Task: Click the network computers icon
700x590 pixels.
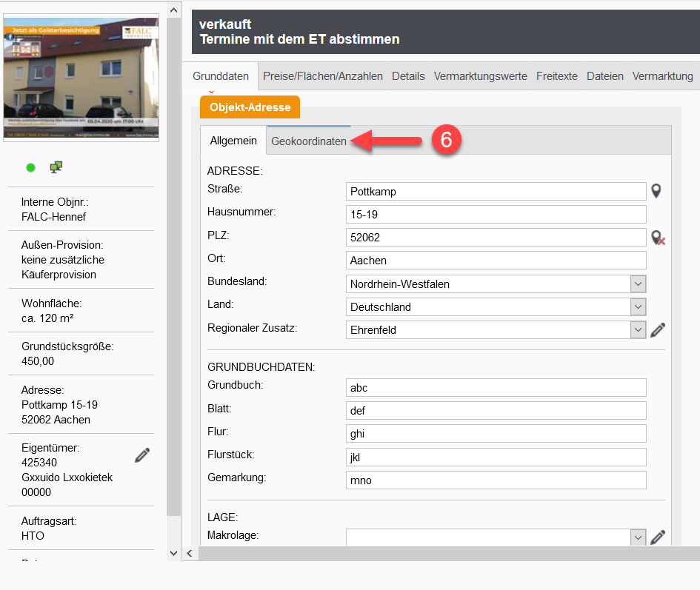Action: point(56,167)
